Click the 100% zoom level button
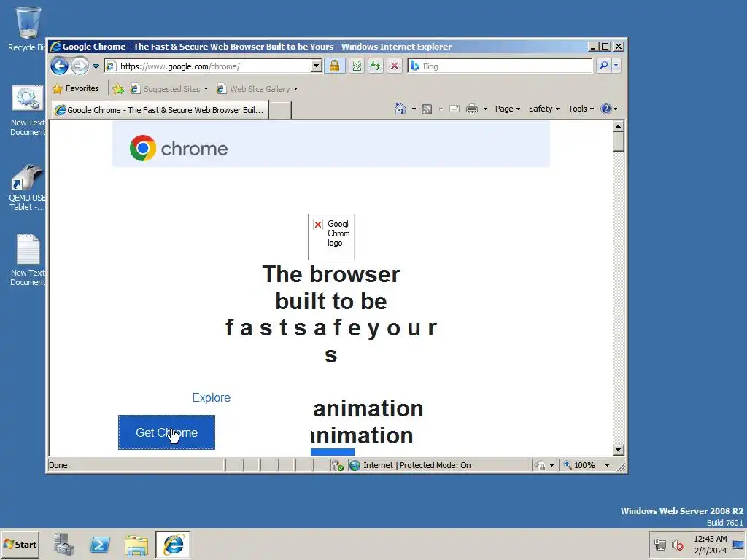The image size is (747, 560). [x=580, y=465]
